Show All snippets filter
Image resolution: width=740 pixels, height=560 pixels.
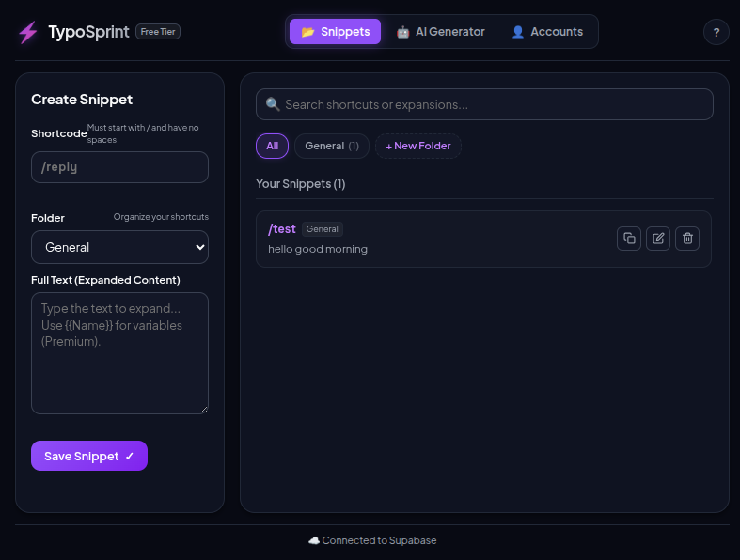pyautogui.click(x=272, y=147)
